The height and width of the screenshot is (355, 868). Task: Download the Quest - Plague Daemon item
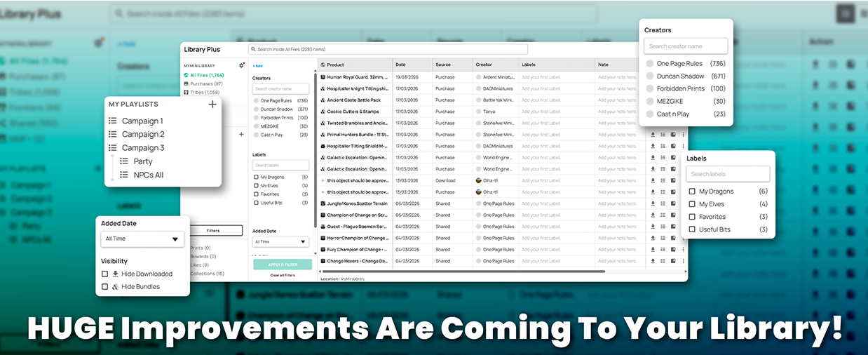pos(653,227)
